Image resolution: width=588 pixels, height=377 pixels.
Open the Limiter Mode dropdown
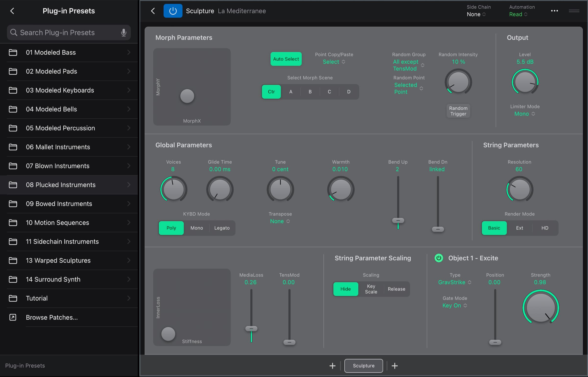tap(525, 114)
